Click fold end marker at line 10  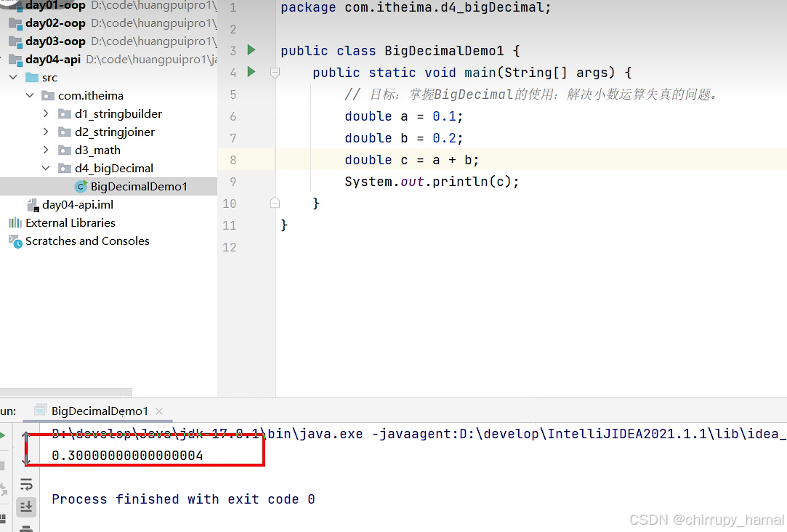(x=275, y=203)
